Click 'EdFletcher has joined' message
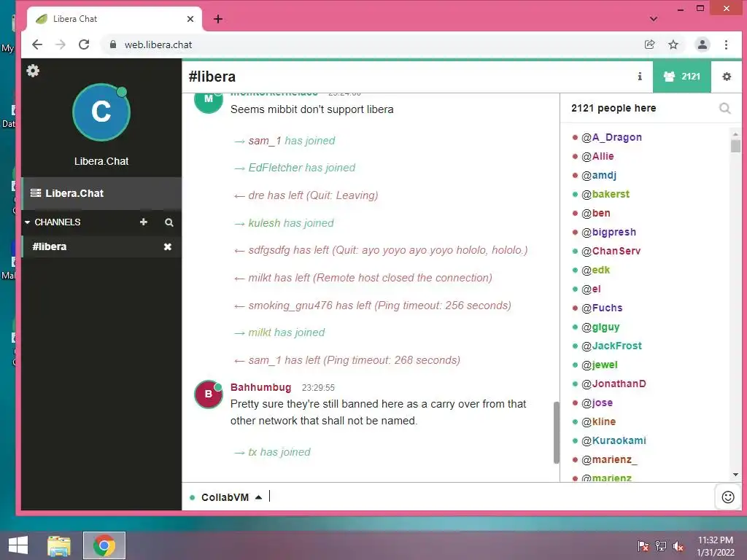This screenshot has height=560, width=747. 301,168
